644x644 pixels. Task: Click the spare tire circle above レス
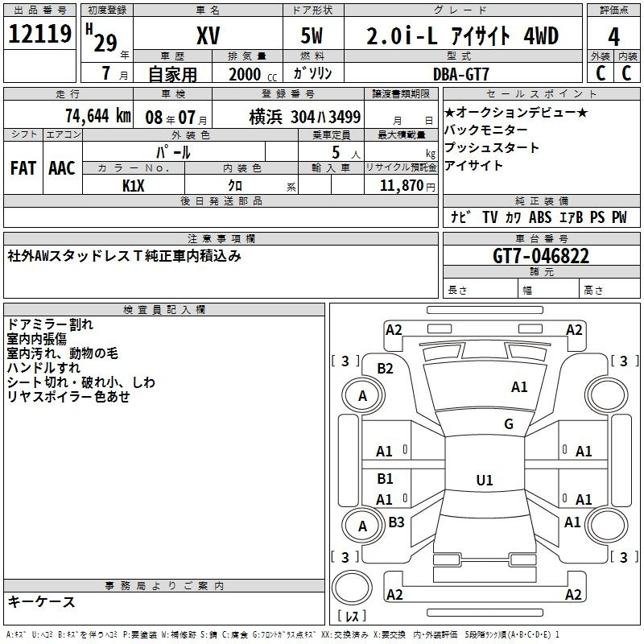point(352,588)
